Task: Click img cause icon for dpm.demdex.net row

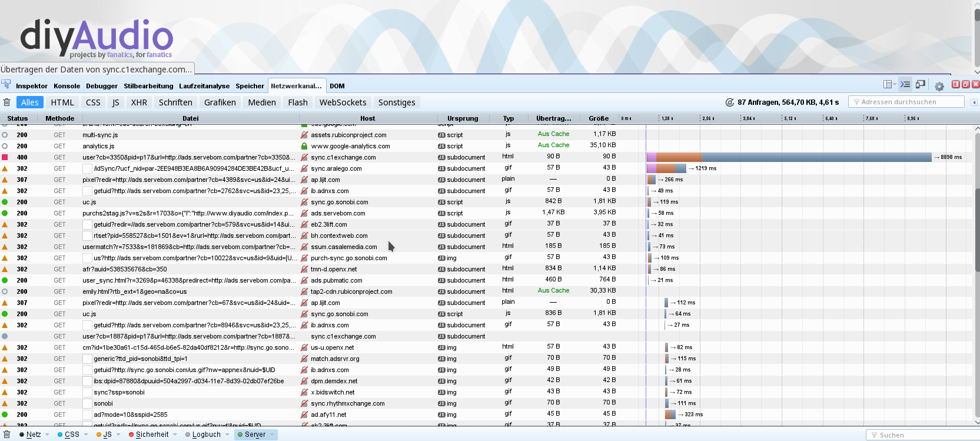Action: (441, 381)
